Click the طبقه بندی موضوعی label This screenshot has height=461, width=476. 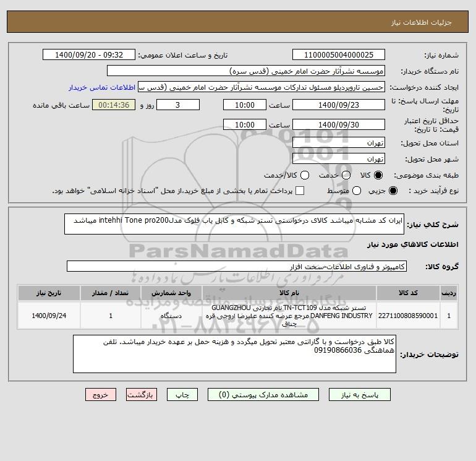tap(426, 175)
